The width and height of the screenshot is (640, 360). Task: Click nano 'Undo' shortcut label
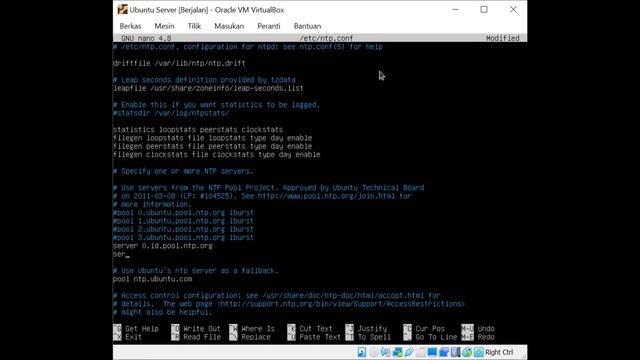click(486, 329)
